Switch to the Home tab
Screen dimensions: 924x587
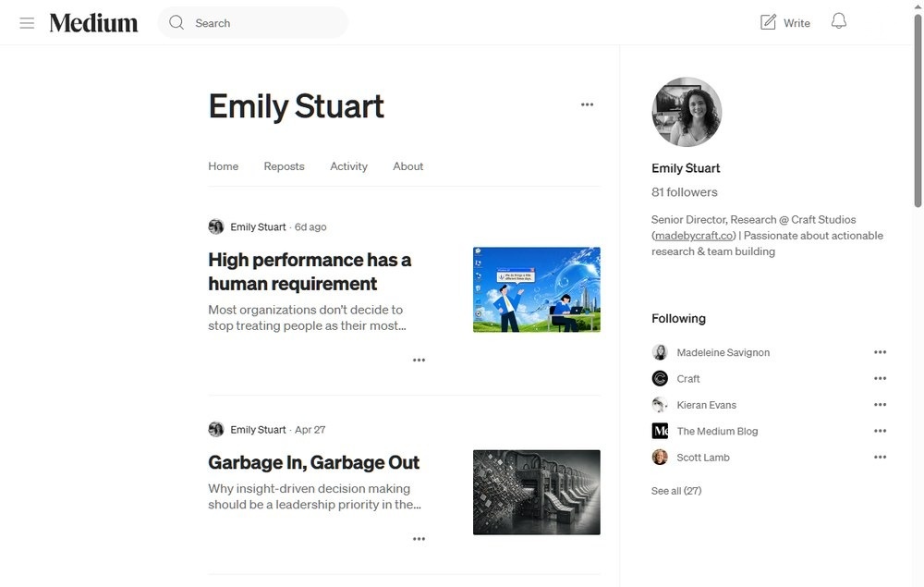coord(224,166)
